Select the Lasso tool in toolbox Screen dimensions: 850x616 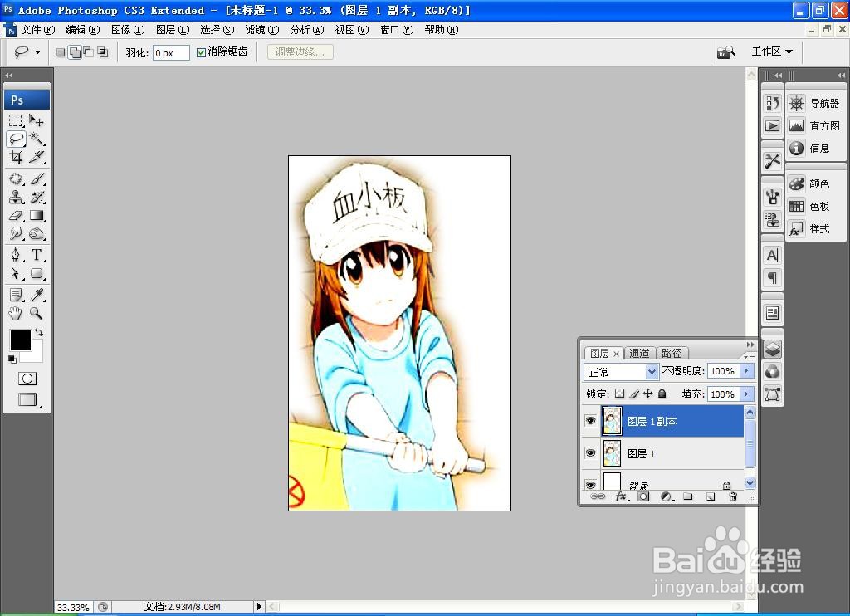coord(16,139)
